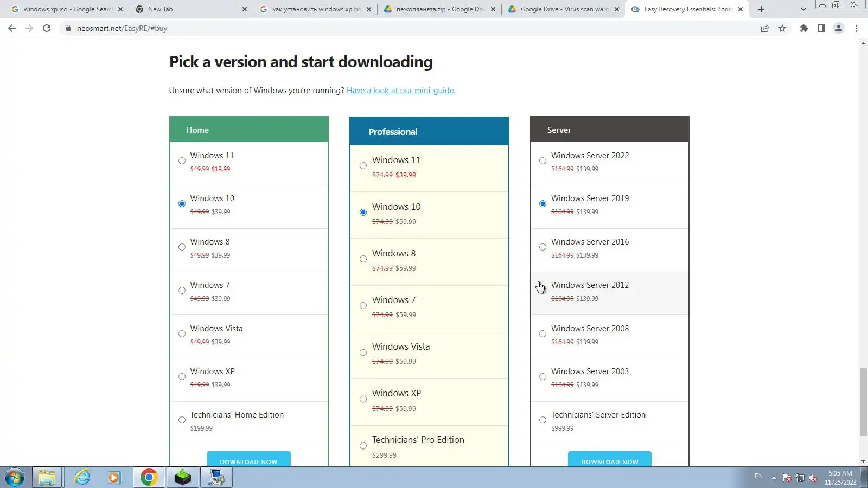The height and width of the screenshot is (488, 868).
Task: Select Home Windows Vista radio button
Action: [x=182, y=334]
